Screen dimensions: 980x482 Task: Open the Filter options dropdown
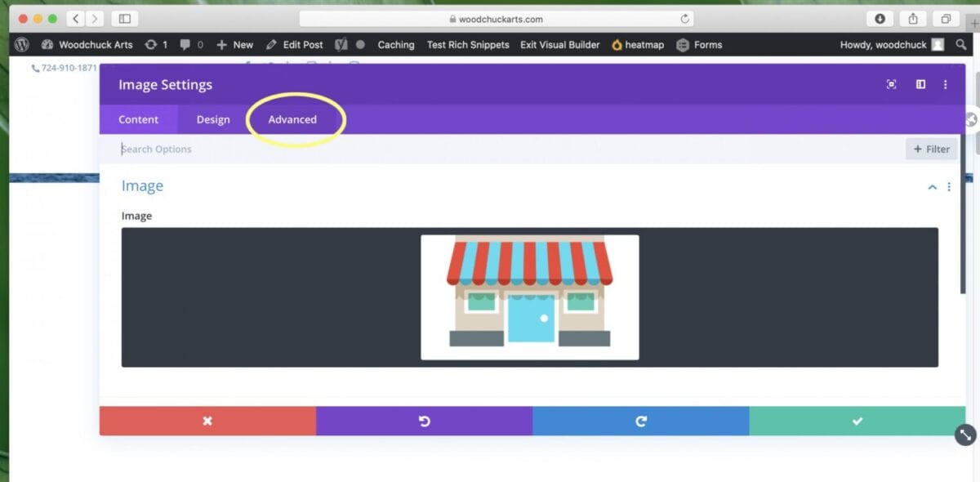pyautogui.click(x=931, y=149)
